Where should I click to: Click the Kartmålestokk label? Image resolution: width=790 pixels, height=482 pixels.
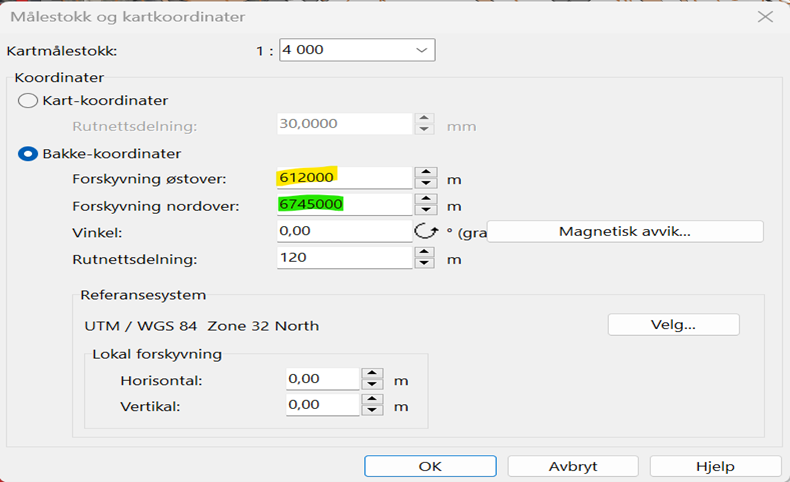pos(61,51)
